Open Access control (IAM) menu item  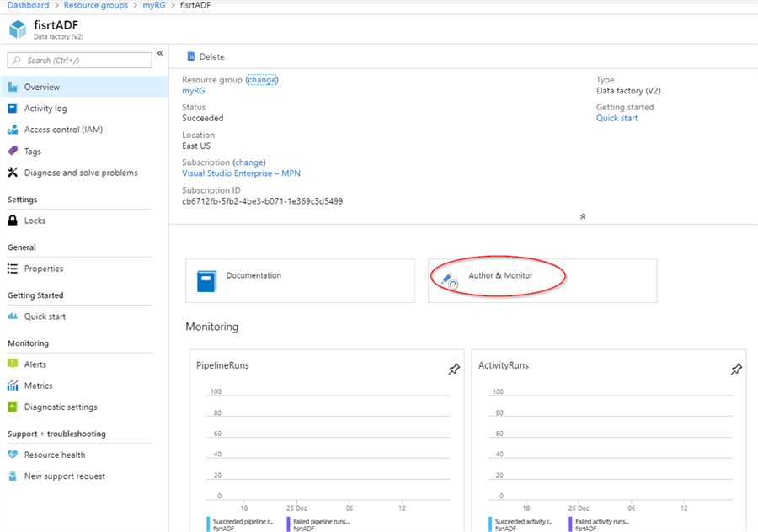84,130
